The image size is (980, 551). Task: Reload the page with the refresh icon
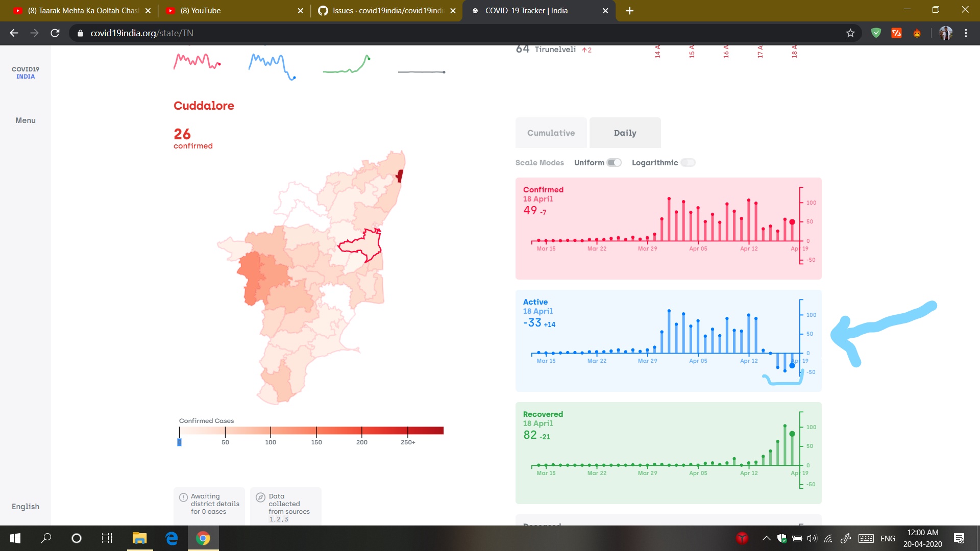pos(55,33)
